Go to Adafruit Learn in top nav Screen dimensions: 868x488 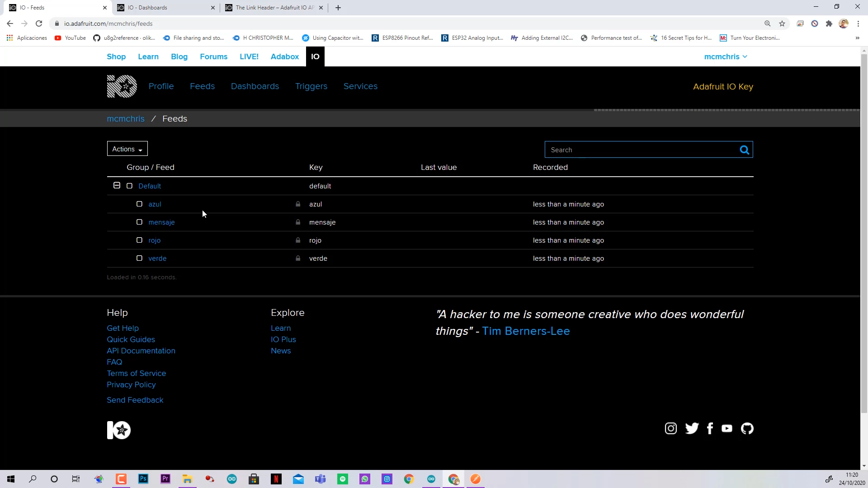(148, 57)
